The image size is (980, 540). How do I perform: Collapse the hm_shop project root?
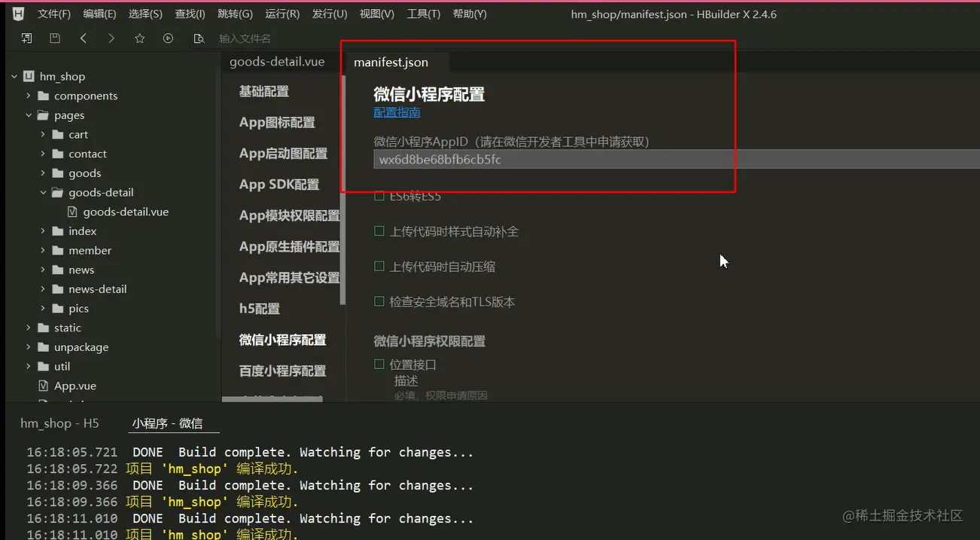pos(14,76)
